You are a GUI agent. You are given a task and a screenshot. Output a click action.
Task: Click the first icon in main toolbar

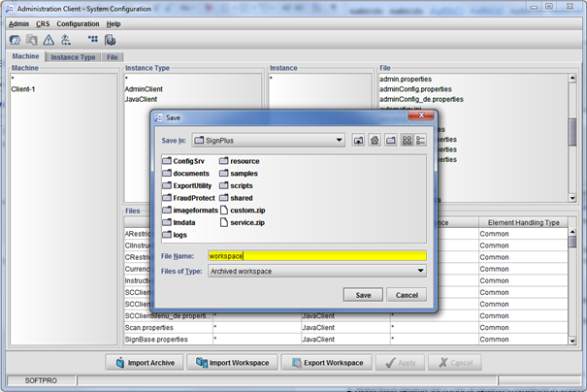pos(15,40)
